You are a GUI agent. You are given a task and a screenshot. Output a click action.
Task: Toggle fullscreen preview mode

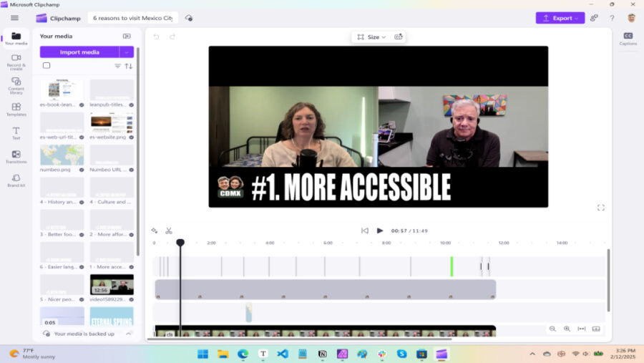point(600,208)
